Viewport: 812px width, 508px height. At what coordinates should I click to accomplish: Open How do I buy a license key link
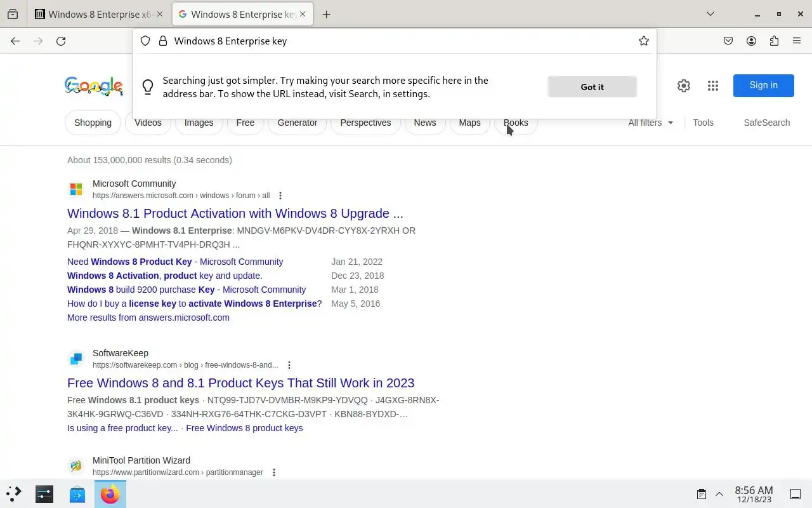pyautogui.click(x=195, y=304)
